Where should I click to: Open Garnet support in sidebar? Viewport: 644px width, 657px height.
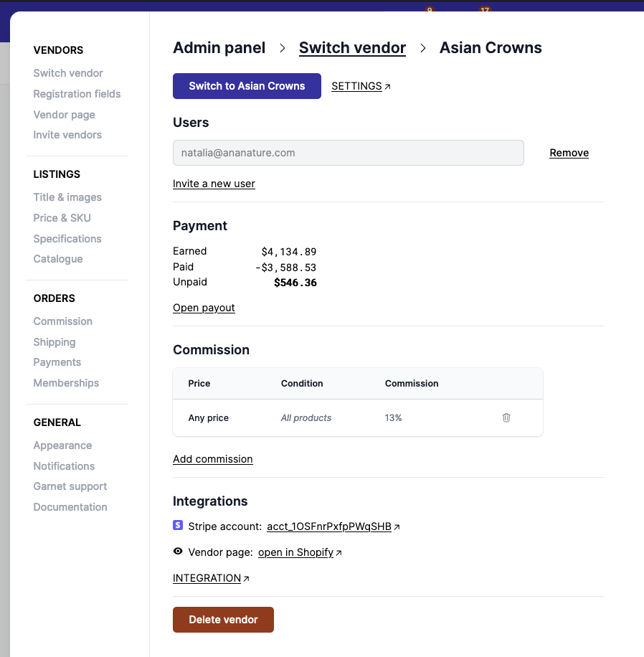point(70,486)
